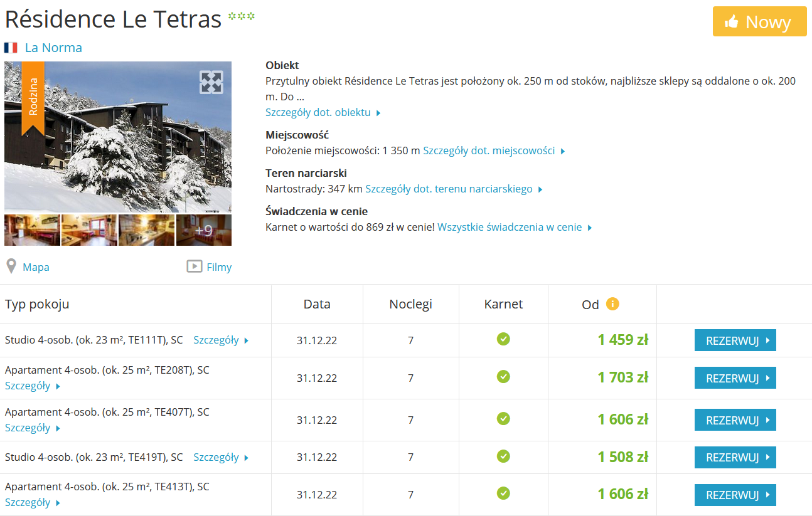The image size is (812, 516).
Task: Click the Od column header text
Action: (590, 305)
